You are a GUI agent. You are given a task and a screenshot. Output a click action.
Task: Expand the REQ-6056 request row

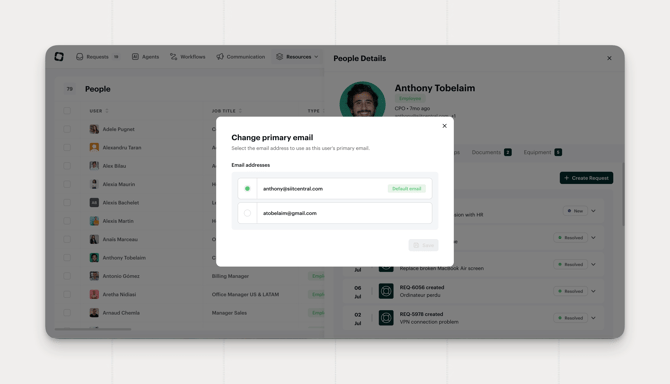coord(594,291)
